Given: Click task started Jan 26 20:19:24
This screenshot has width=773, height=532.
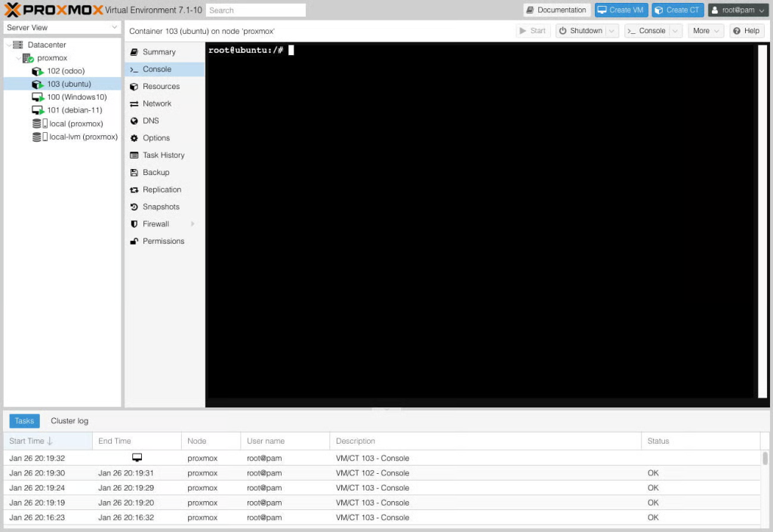Looking at the screenshot, I should pos(383,487).
